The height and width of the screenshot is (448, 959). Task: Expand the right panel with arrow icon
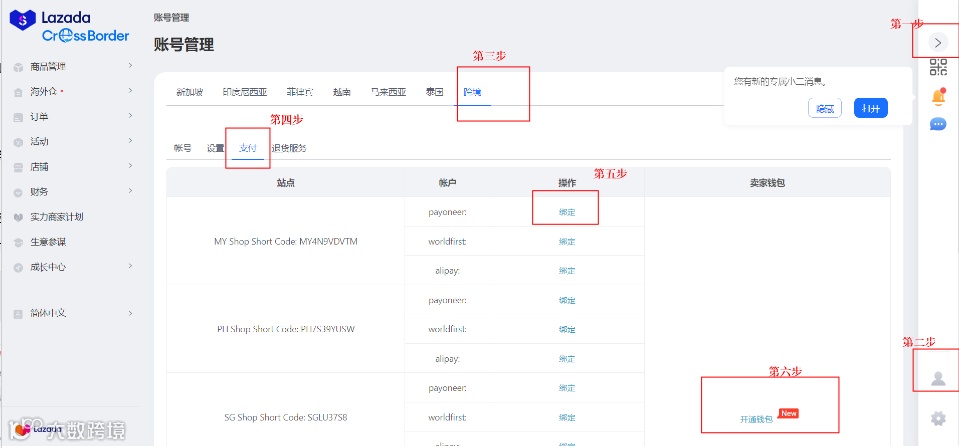(938, 42)
